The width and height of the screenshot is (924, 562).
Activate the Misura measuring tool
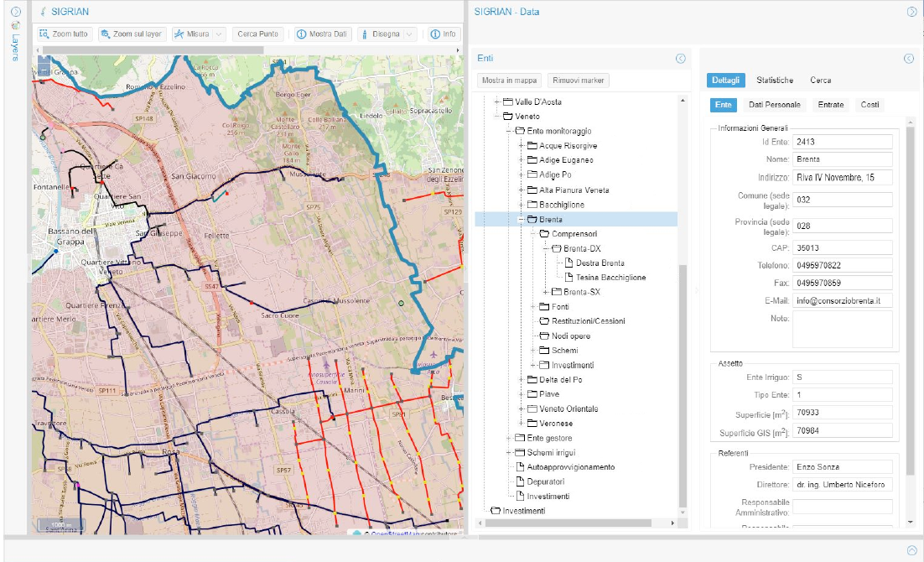(192, 34)
